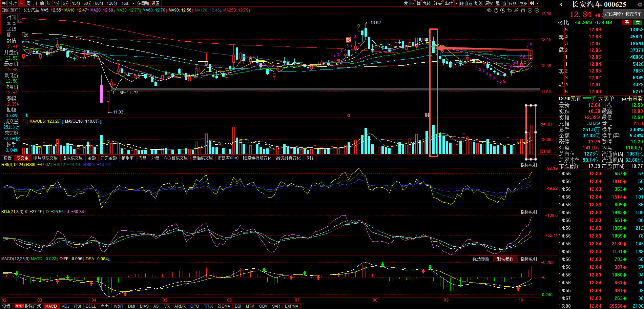Expand the 15s period dropdown arrow

[133, 3]
